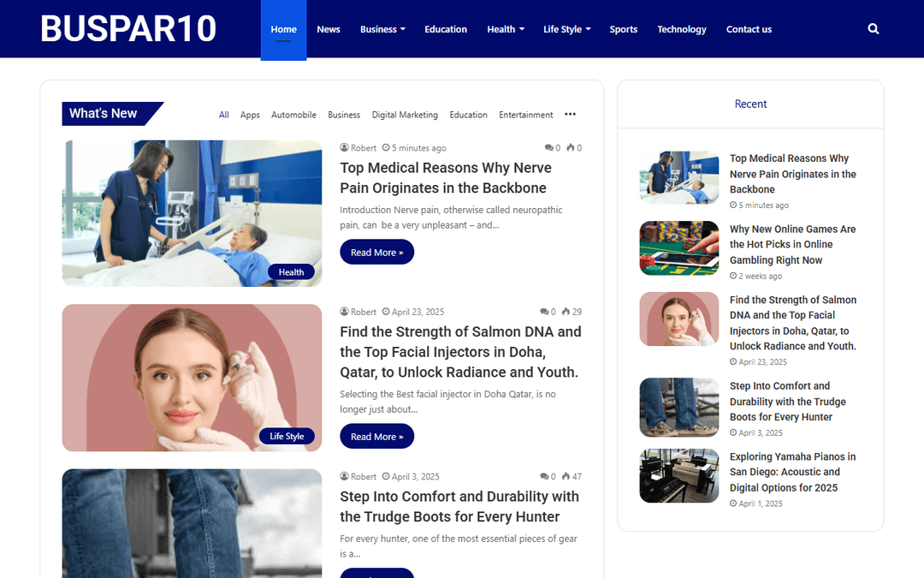The image size is (924, 578).
Task: Click the facial injection article image
Action: pyautogui.click(x=192, y=378)
